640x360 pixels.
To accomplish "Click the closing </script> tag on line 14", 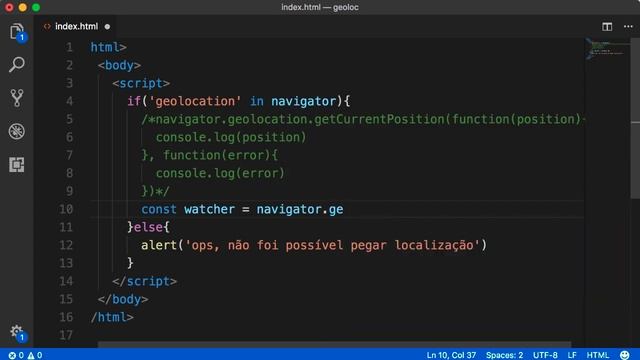I will click(144, 281).
